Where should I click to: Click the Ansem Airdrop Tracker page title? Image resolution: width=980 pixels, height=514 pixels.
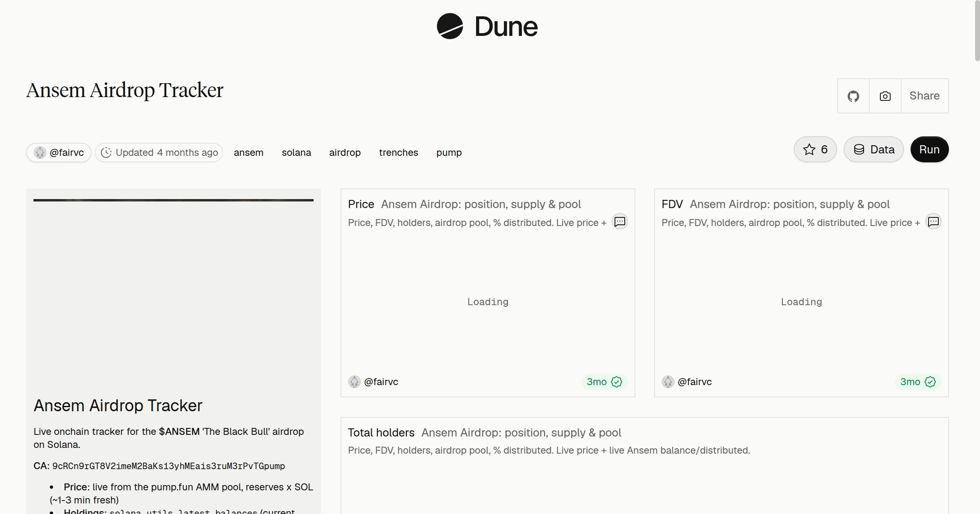(125, 90)
